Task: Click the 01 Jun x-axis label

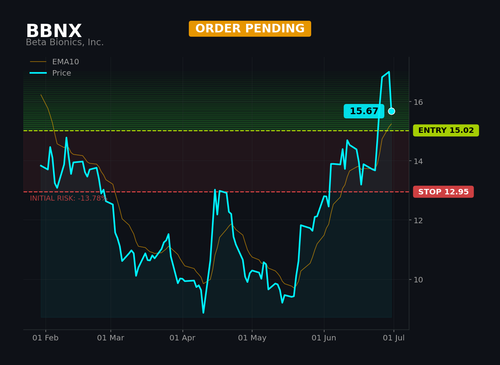Action: pos(324,338)
